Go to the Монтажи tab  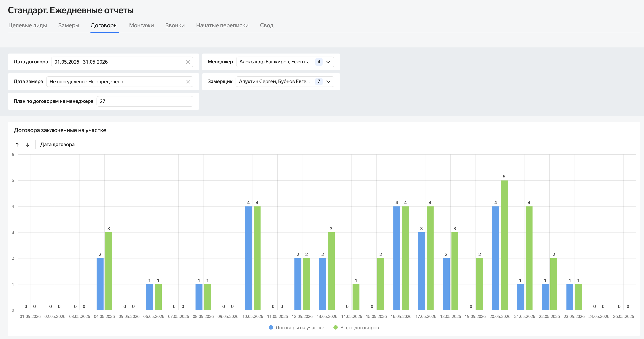[142, 25]
